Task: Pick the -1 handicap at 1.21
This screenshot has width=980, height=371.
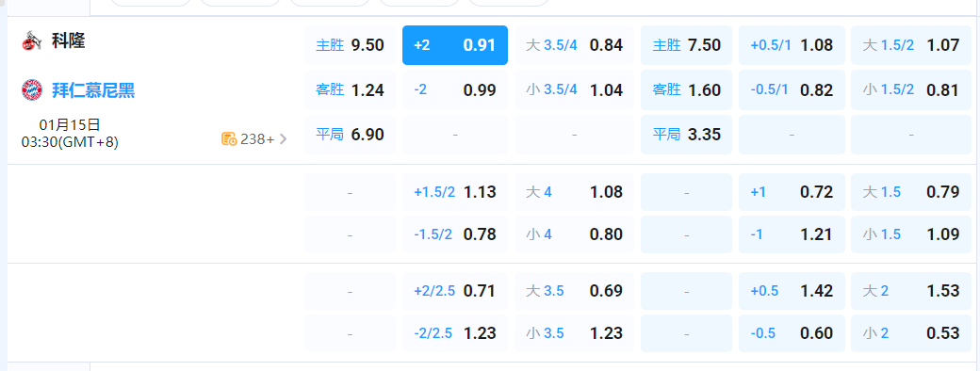Action: [792, 234]
